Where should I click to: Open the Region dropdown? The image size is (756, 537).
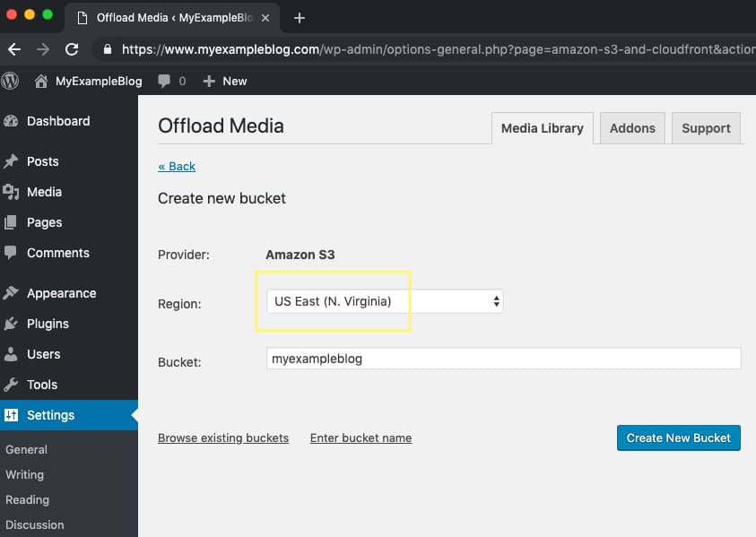tap(385, 301)
